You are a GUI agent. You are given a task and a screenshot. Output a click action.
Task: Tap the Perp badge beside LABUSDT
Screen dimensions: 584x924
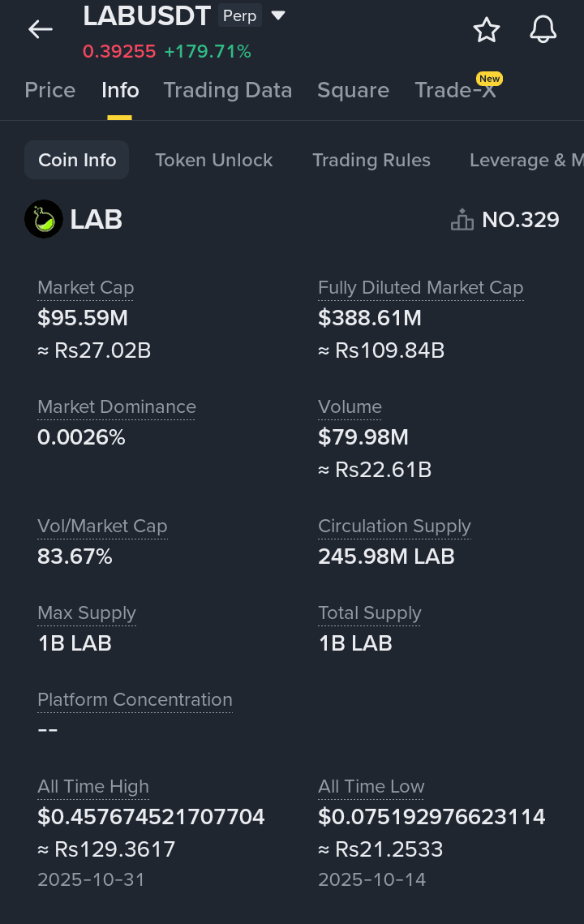pos(240,16)
